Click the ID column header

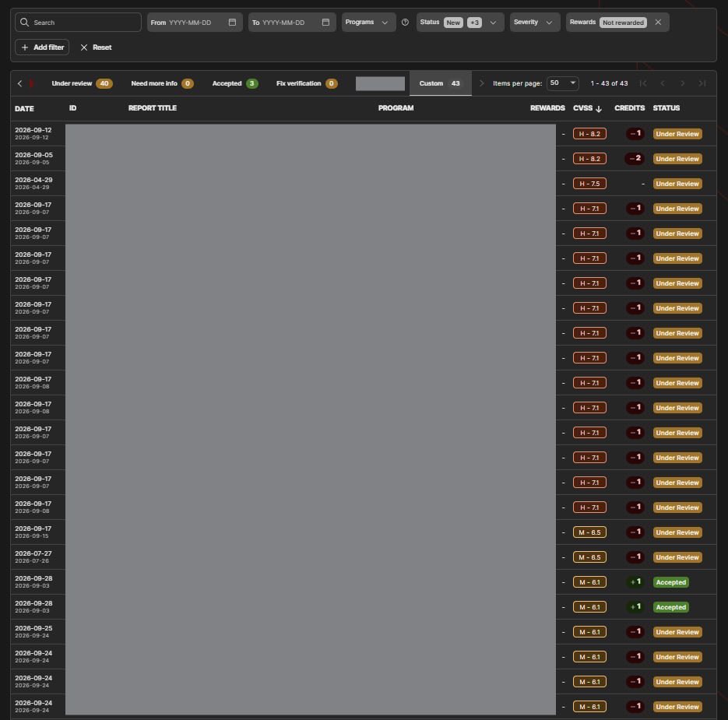click(73, 108)
